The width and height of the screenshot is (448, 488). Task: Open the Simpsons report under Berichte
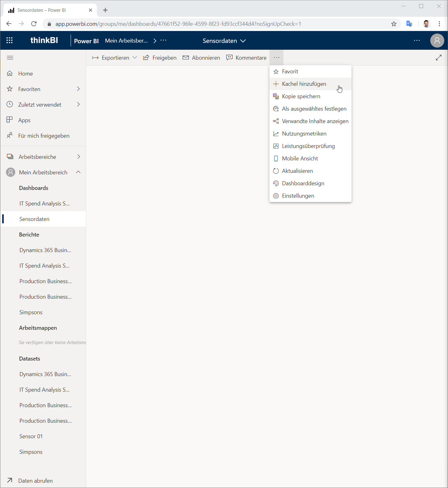coord(43,312)
